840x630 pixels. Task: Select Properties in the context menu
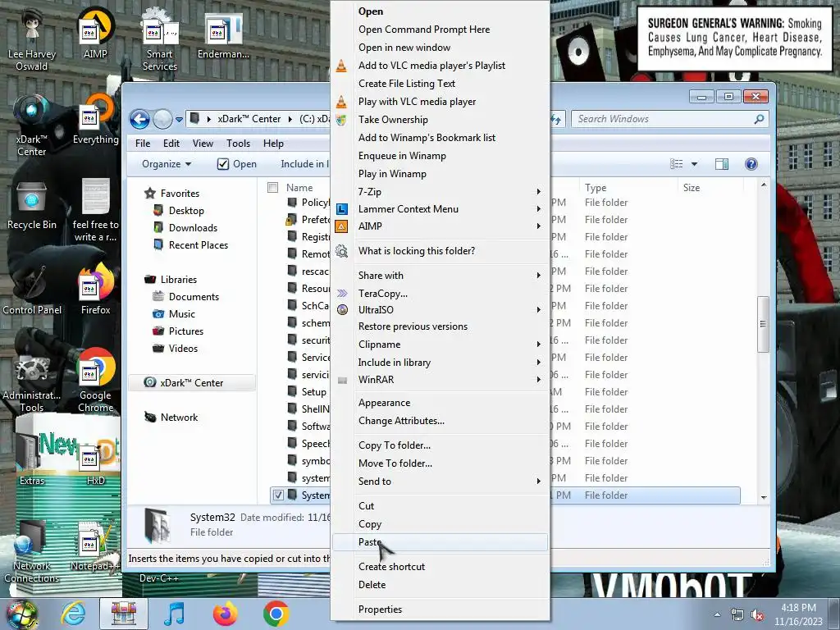440,609
